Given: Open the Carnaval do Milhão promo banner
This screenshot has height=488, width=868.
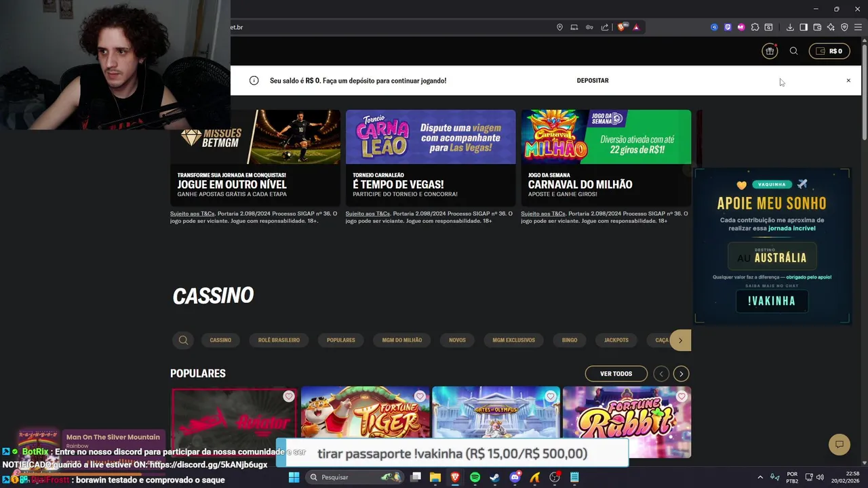Looking at the screenshot, I should 606,158.
